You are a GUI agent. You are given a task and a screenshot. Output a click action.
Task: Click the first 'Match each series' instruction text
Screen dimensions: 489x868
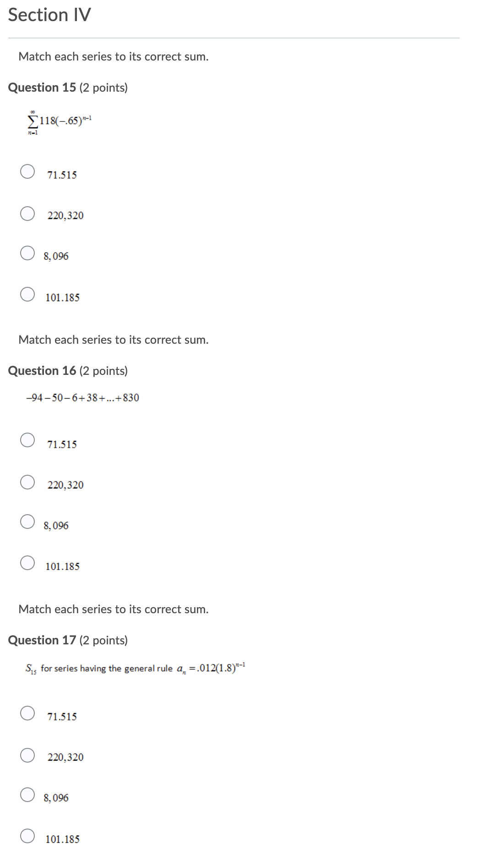(113, 56)
